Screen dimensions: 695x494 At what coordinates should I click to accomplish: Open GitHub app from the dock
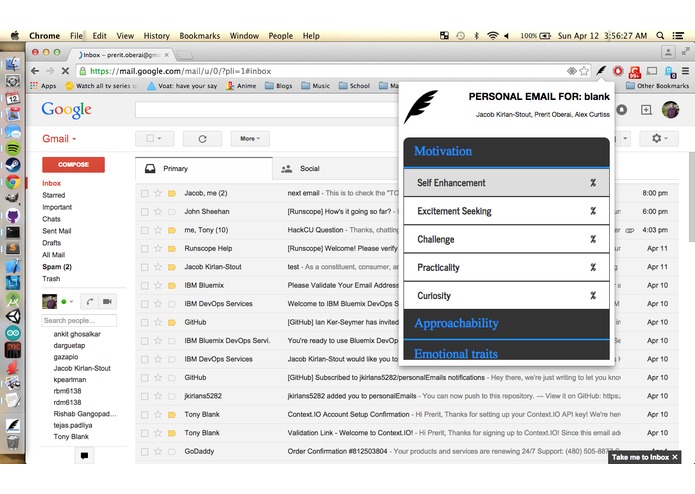[13, 216]
